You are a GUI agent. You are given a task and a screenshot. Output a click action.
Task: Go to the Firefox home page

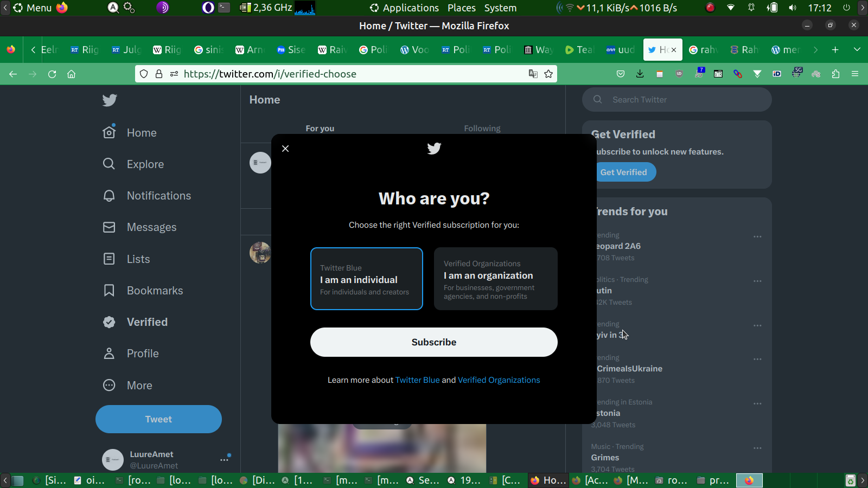pyautogui.click(x=71, y=74)
